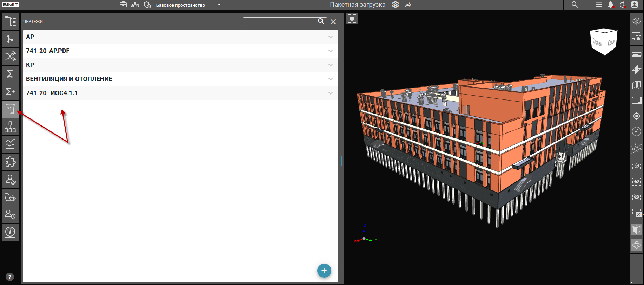Open the plugin puzzle-piece icon
Image resolution: width=644 pixels, height=285 pixels.
tap(10, 162)
